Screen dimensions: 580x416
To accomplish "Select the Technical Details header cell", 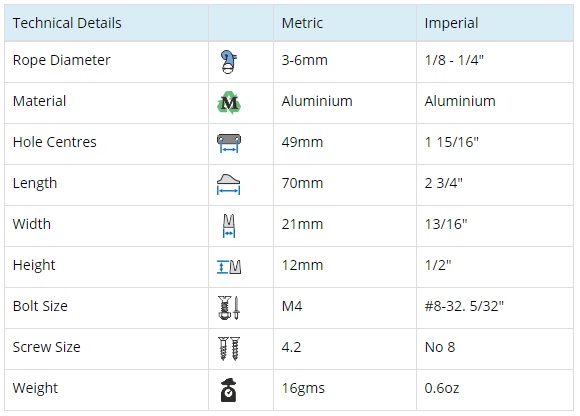I will pos(107,23).
